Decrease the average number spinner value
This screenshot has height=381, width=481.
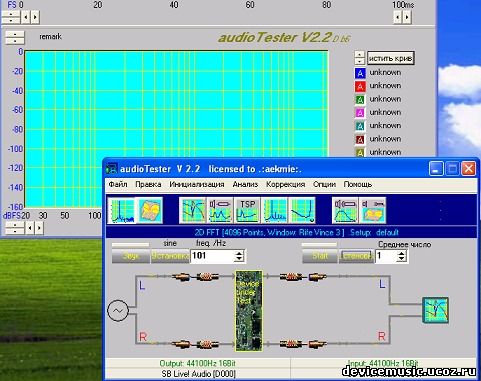402,259
